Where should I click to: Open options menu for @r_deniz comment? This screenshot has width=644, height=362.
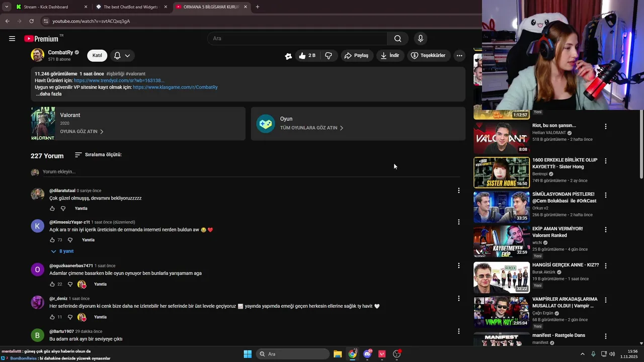(x=458, y=299)
